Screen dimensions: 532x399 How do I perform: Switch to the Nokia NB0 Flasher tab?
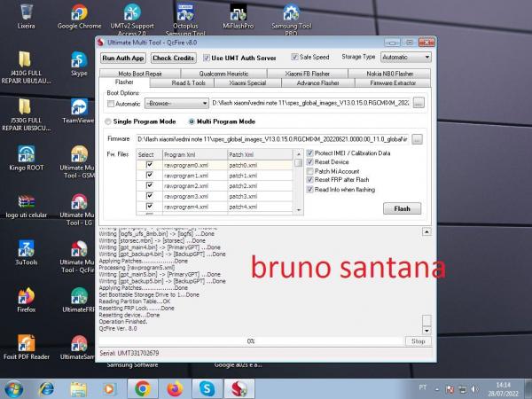[x=389, y=74]
